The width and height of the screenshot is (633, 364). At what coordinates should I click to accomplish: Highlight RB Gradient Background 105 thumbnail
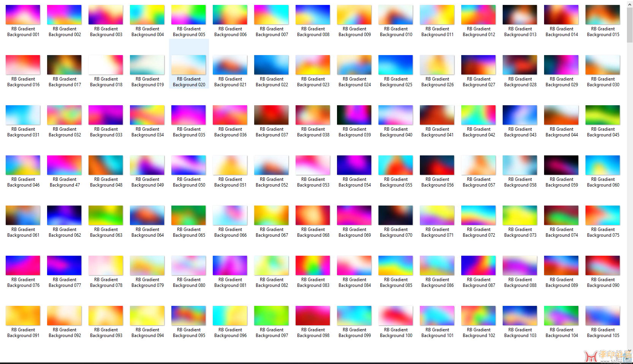pyautogui.click(x=603, y=316)
